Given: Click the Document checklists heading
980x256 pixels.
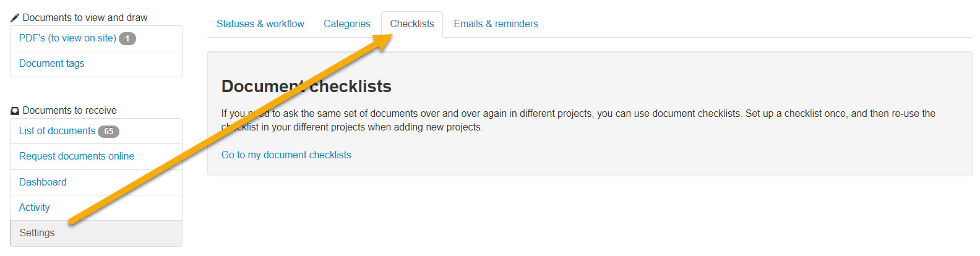Looking at the screenshot, I should click(x=350, y=87).
